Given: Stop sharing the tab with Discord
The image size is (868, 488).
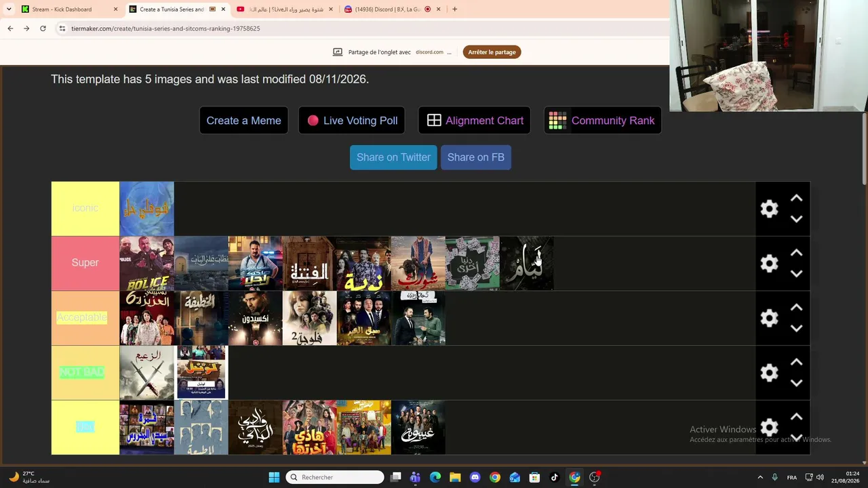Looking at the screenshot, I should [492, 52].
